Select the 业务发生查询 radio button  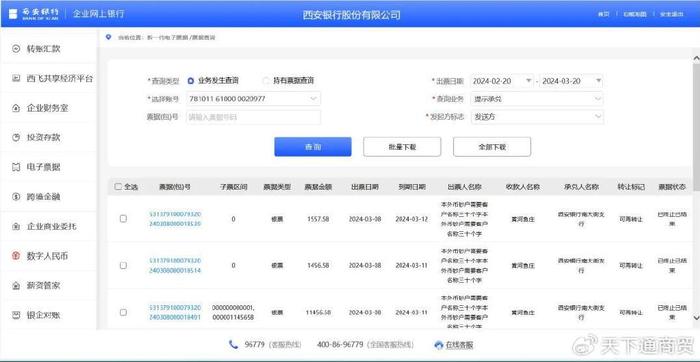(x=191, y=81)
